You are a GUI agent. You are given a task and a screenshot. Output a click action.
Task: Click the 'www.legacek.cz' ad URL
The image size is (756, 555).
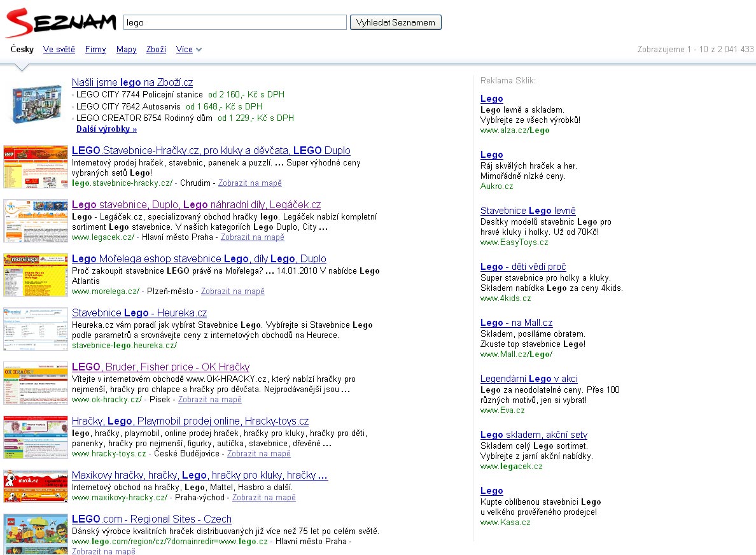(511, 467)
